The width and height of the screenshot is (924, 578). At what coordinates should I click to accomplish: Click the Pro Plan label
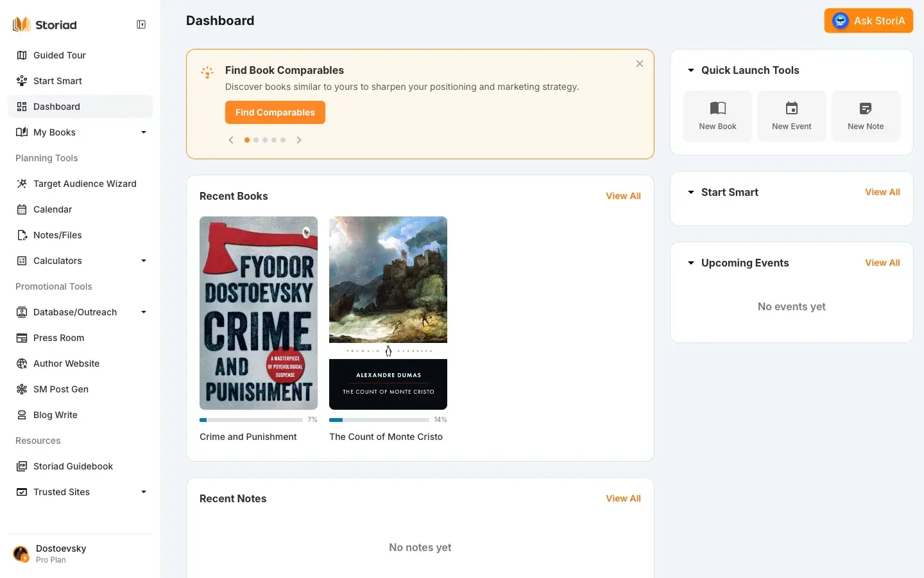(51, 560)
